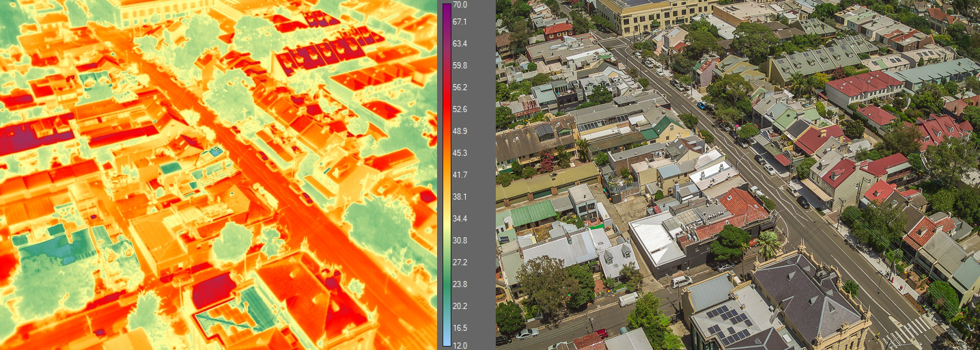This screenshot has width=980, height=350.
Task: Select the aerial color photo pane
Action: point(738,175)
